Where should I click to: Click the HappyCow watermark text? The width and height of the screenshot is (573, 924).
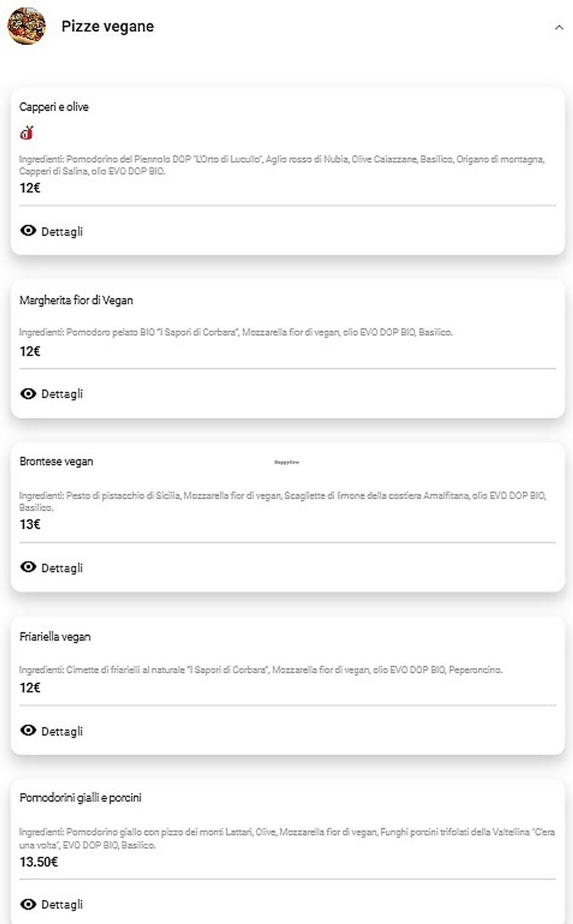click(286, 462)
